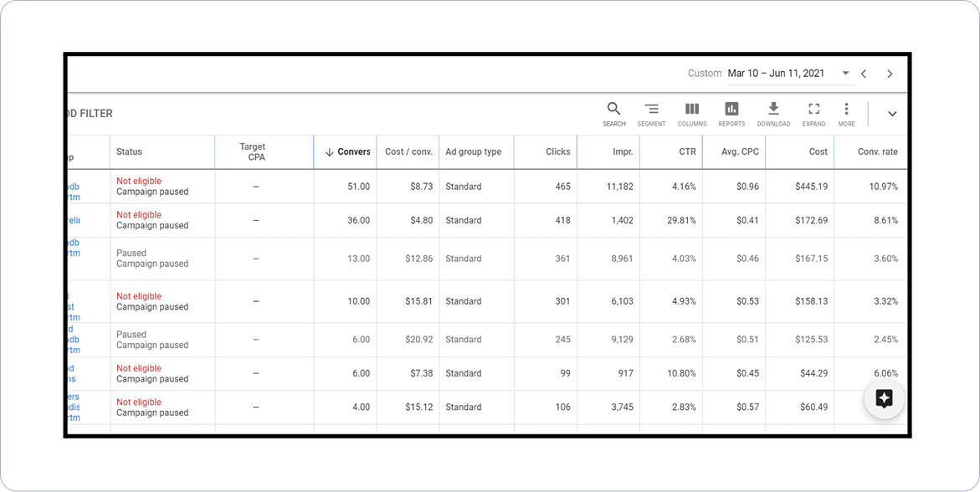980x492 pixels.
Task: Open the Columns editor
Action: pos(691,110)
